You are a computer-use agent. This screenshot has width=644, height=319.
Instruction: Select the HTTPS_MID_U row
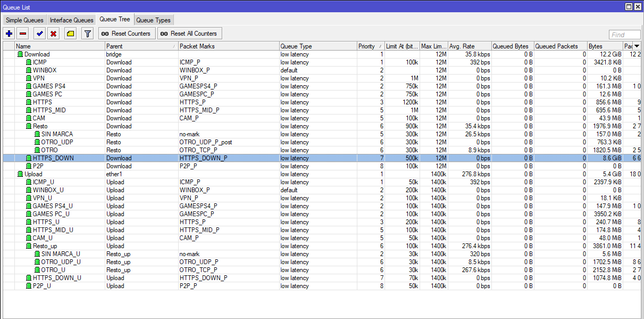click(x=321, y=230)
